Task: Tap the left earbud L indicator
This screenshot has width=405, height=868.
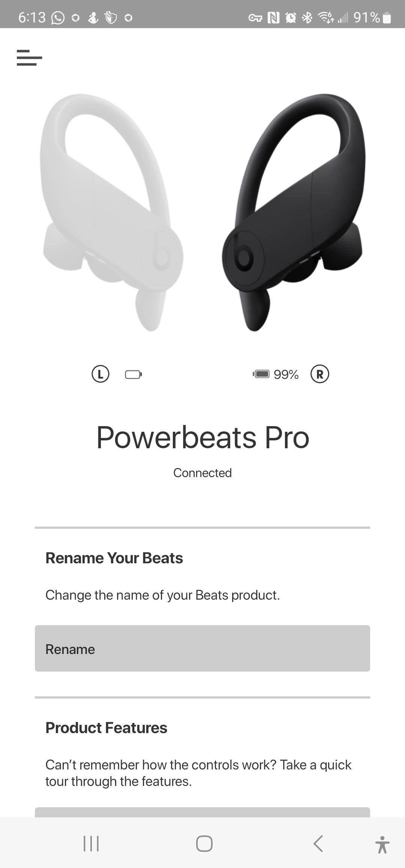Action: tap(100, 374)
